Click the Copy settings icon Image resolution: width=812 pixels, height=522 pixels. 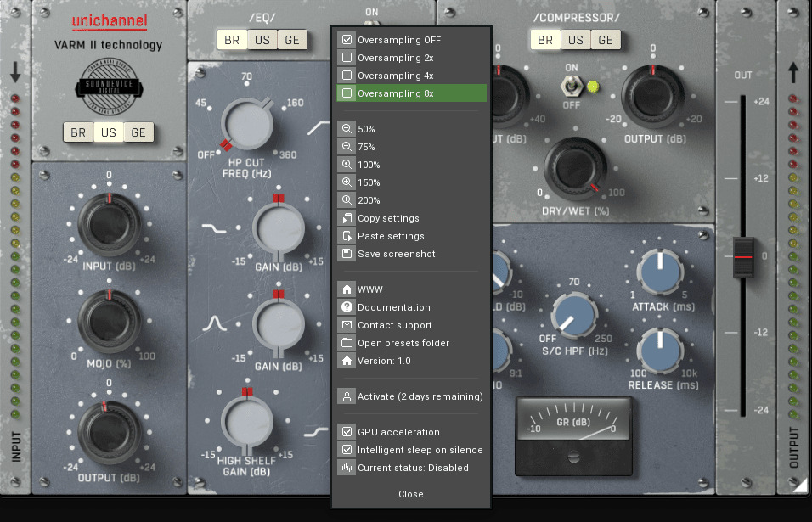pyautogui.click(x=346, y=218)
